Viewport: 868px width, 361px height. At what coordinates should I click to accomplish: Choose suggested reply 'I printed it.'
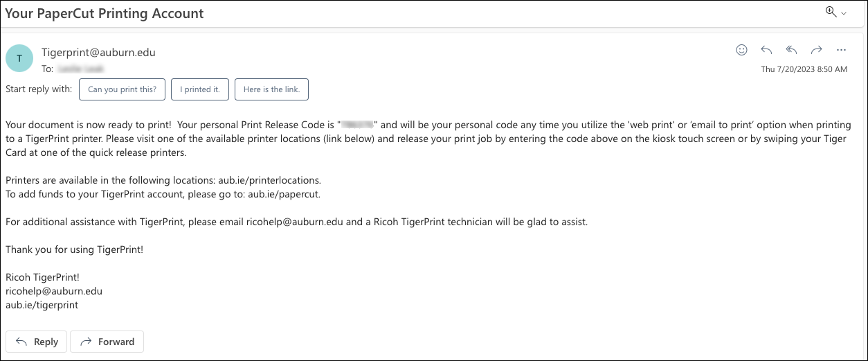point(200,89)
